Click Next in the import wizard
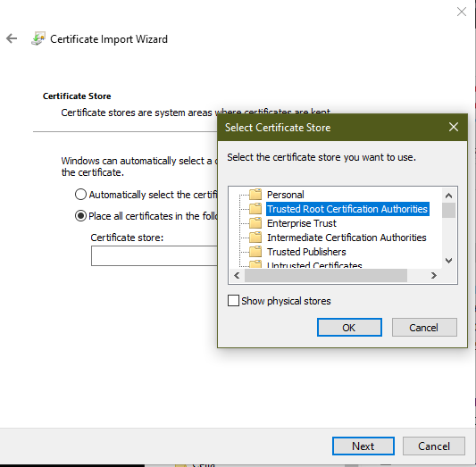 click(363, 446)
